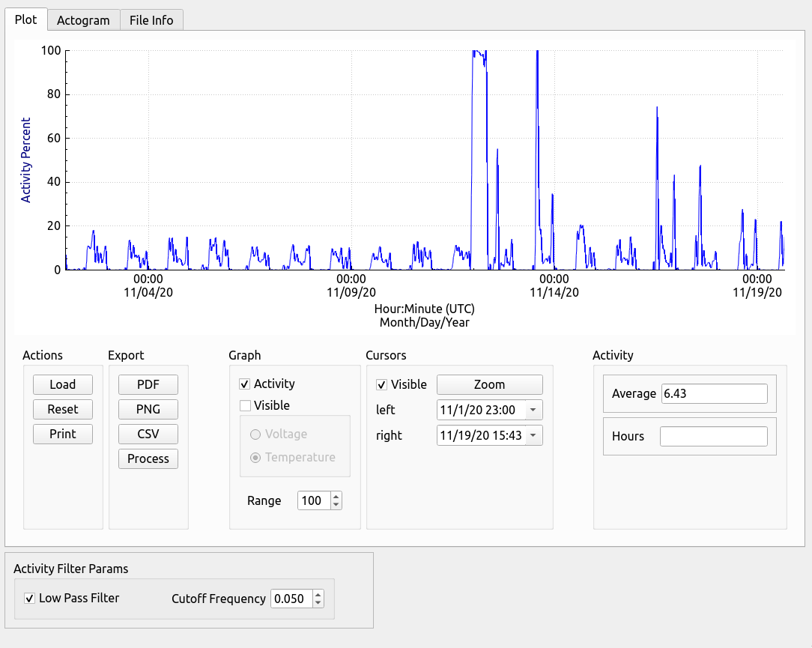The height and width of the screenshot is (648, 812).
Task: Export the plot as PNG
Action: [148, 409]
